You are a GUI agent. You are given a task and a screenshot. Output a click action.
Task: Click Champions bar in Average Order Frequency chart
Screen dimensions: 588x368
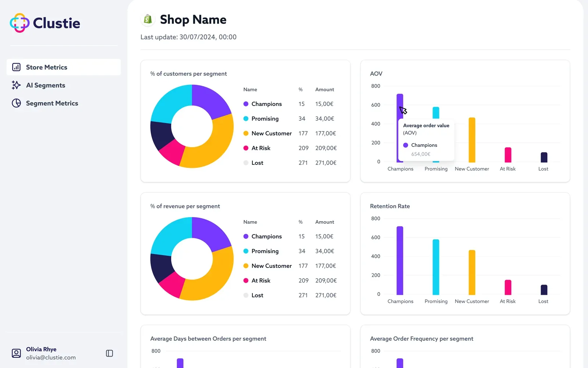tap(400, 363)
